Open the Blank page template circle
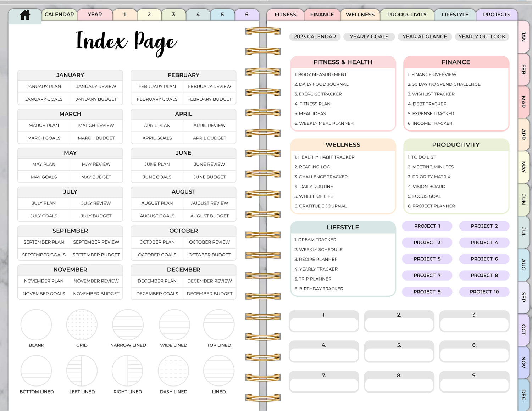 click(x=36, y=325)
